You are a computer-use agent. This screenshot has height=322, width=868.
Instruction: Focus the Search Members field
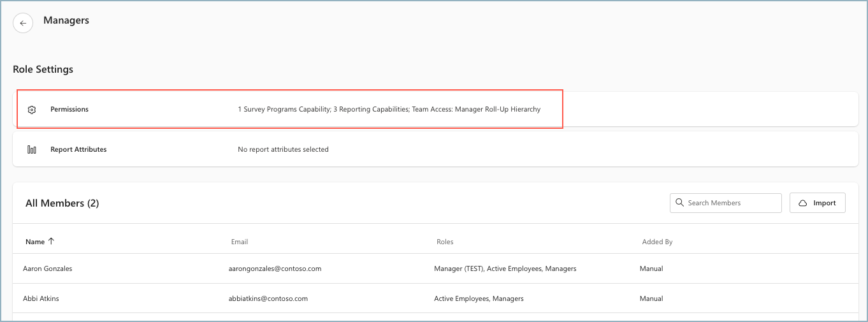coord(726,203)
